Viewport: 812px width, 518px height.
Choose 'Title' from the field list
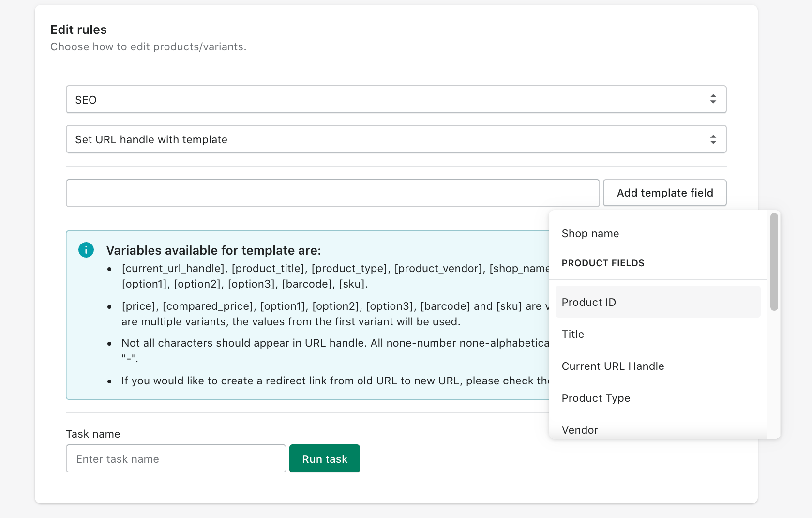pyautogui.click(x=572, y=334)
